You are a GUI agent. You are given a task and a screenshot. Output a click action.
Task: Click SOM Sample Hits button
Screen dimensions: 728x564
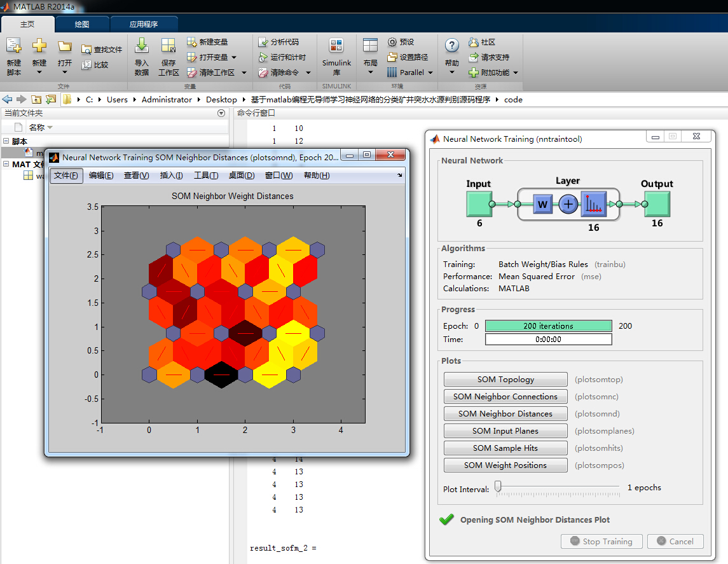pyautogui.click(x=505, y=448)
